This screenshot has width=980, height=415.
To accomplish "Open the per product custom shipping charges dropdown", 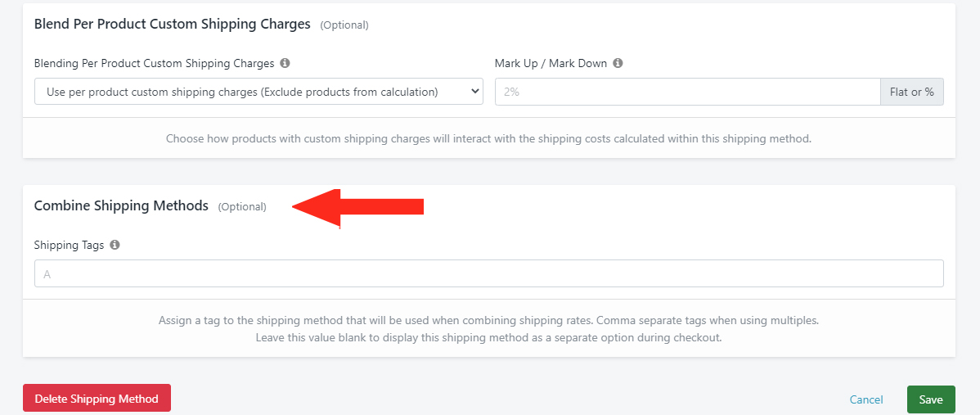I will [x=258, y=92].
